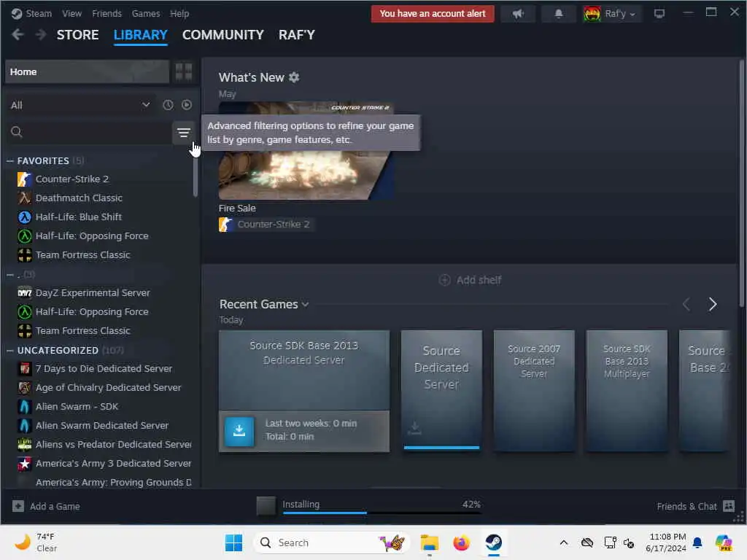Open Big Picture mode monitor icon

[659, 14]
